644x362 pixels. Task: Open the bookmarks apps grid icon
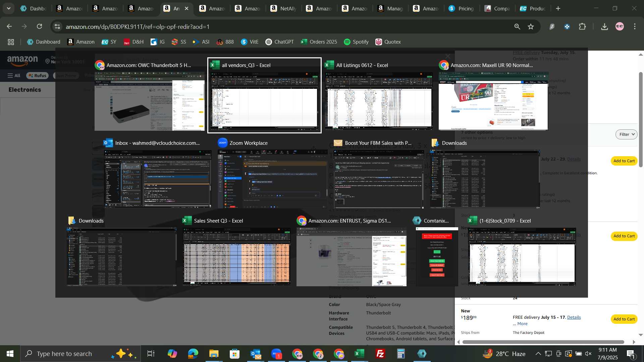pyautogui.click(x=11, y=42)
